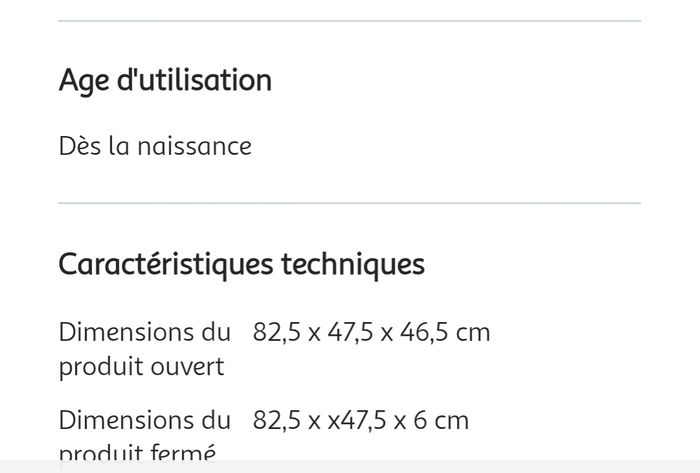This screenshot has width=700, height=473.
Task: Click the "Dimensions du produit ouvert" label
Action: pyautogui.click(x=144, y=349)
